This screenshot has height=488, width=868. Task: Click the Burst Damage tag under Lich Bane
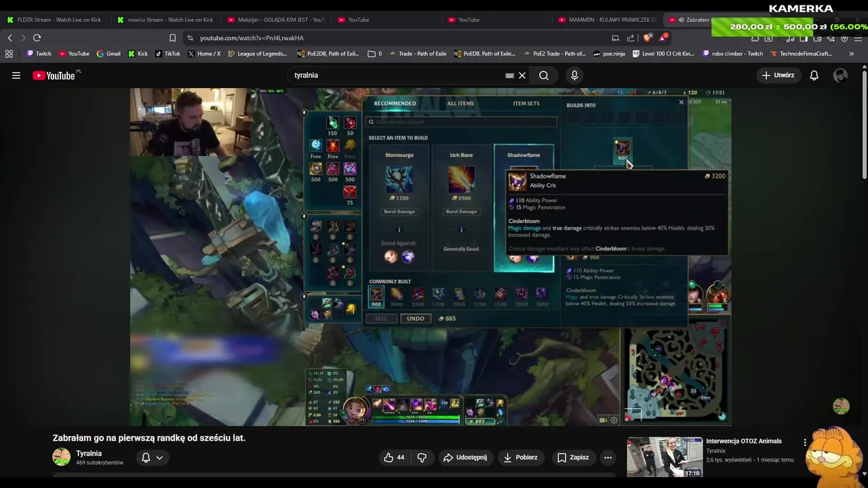(x=461, y=211)
